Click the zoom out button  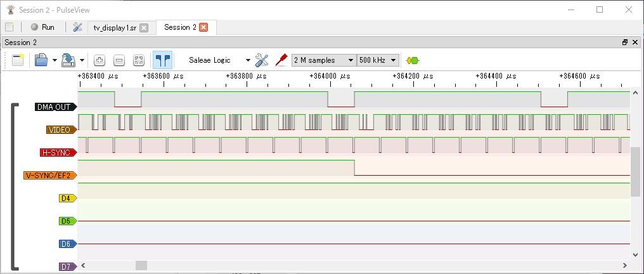click(119, 60)
